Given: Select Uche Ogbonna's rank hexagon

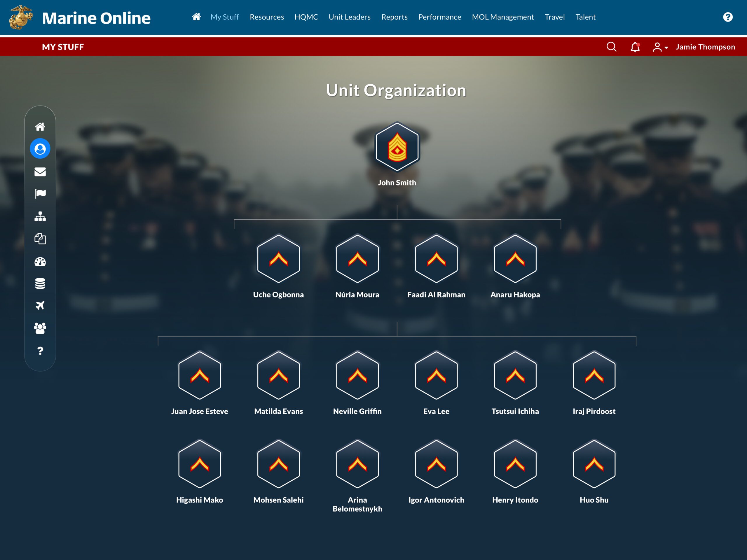Looking at the screenshot, I should coord(279,259).
